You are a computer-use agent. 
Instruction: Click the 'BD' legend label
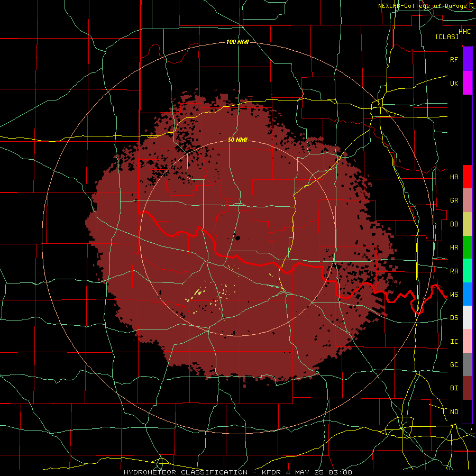click(x=454, y=224)
